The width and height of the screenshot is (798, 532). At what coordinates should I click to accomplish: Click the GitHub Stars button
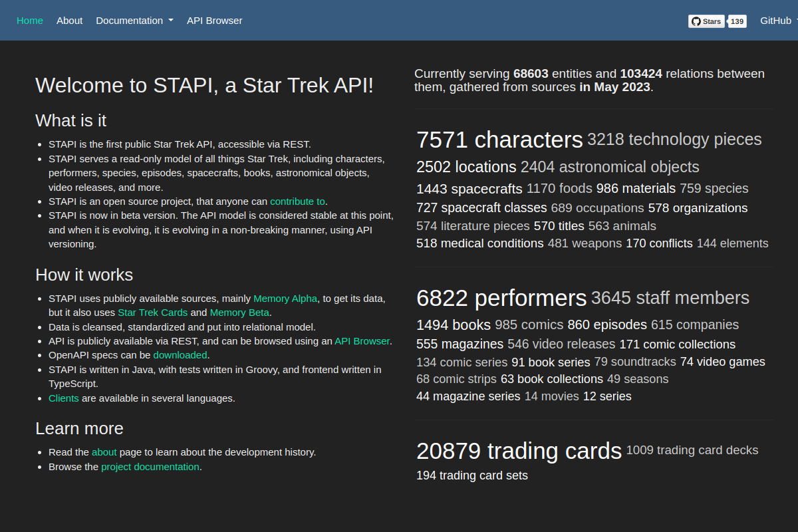point(706,21)
